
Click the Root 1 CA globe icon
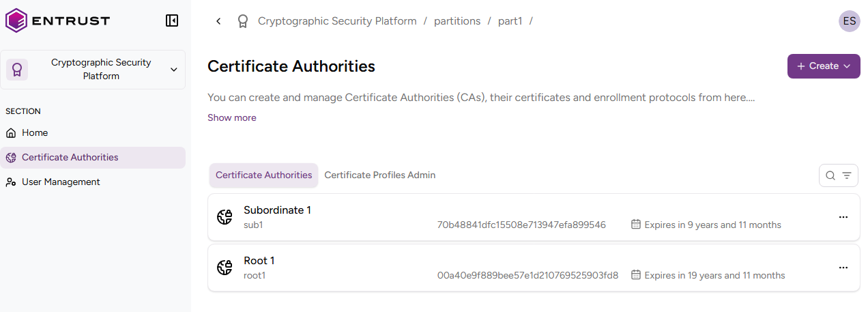click(225, 268)
